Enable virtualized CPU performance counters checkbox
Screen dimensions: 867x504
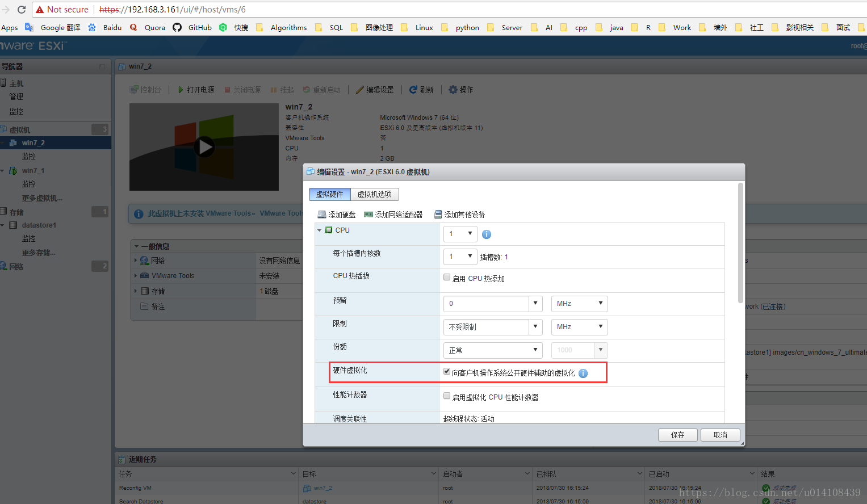click(x=447, y=396)
